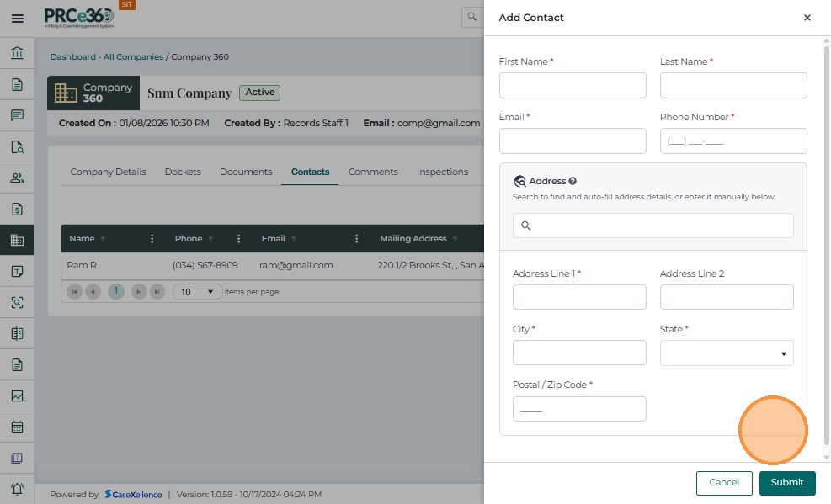Open the Name column options menu
Viewport: 831px width, 504px height.
(152, 239)
